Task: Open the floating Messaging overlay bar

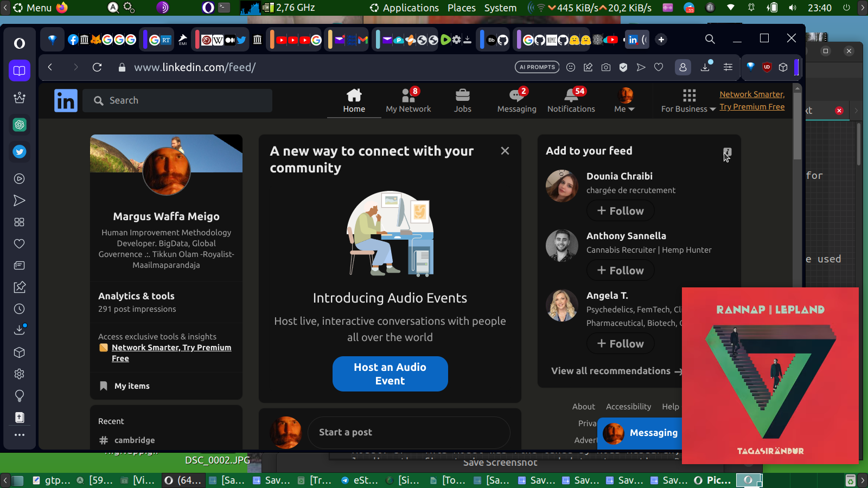Action: (640, 433)
